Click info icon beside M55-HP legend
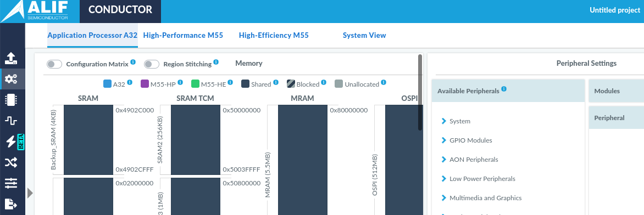The image size is (644, 215). point(180,82)
